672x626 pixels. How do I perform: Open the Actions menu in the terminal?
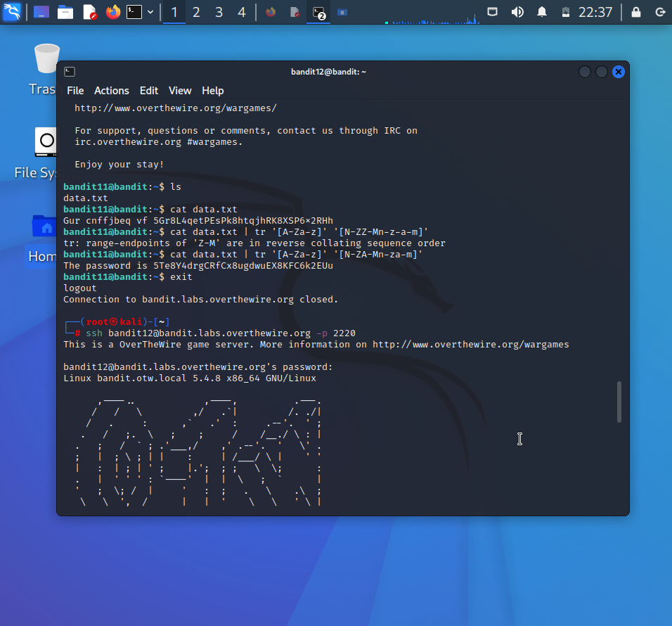point(111,90)
